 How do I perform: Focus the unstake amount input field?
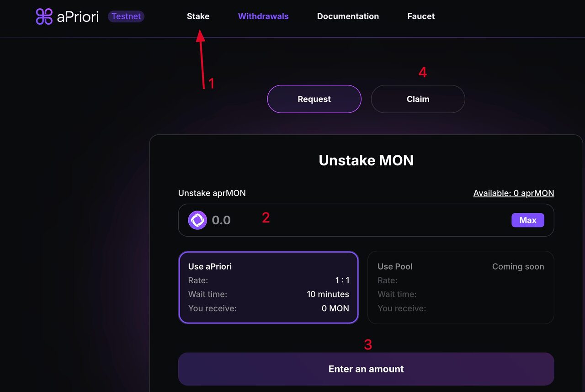click(x=356, y=220)
